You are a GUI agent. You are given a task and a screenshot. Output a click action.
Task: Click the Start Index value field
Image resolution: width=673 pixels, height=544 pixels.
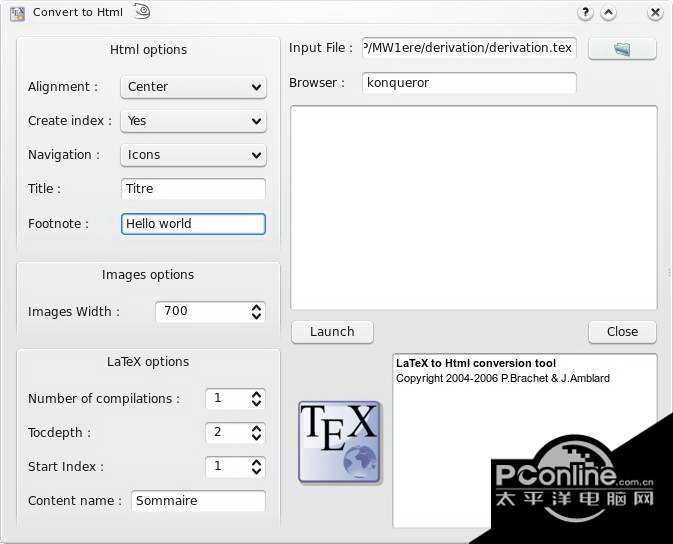point(227,466)
